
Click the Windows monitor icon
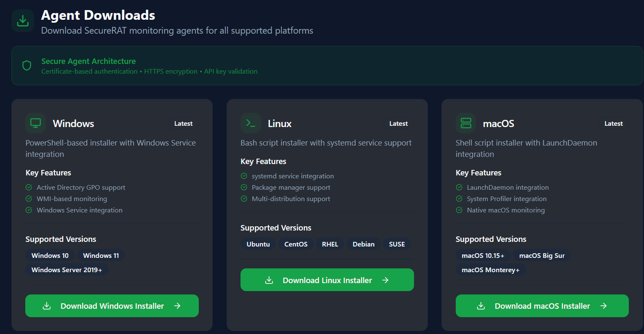pos(36,123)
